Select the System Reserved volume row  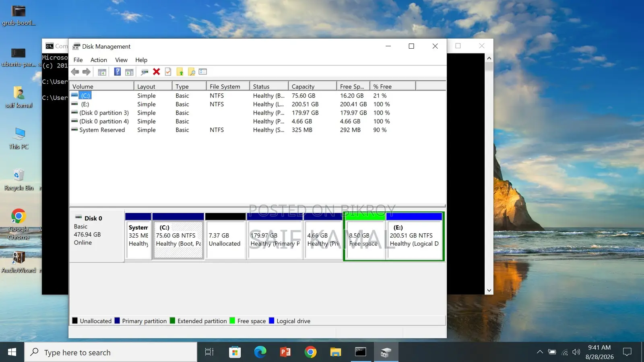(x=258, y=130)
